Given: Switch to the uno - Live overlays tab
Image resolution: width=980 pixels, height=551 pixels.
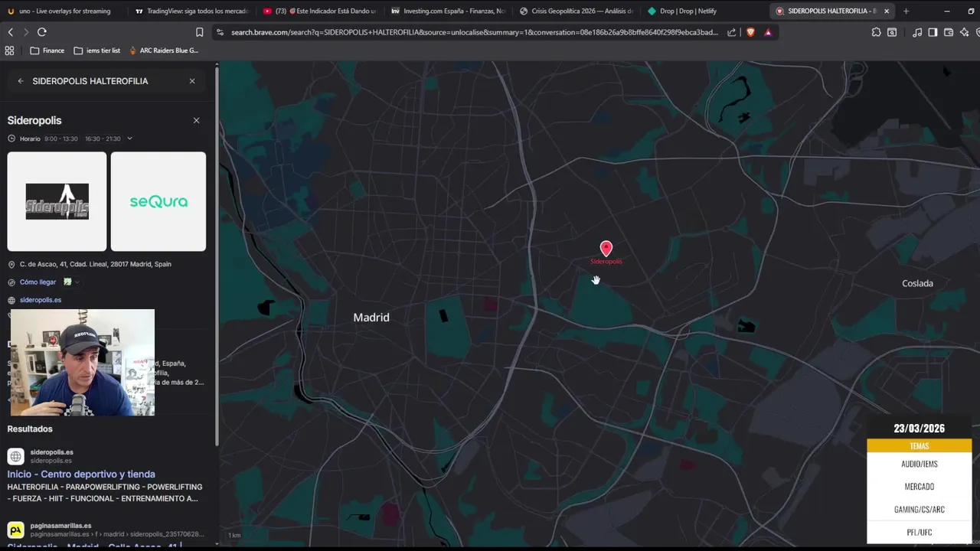Looking at the screenshot, I should [63, 11].
